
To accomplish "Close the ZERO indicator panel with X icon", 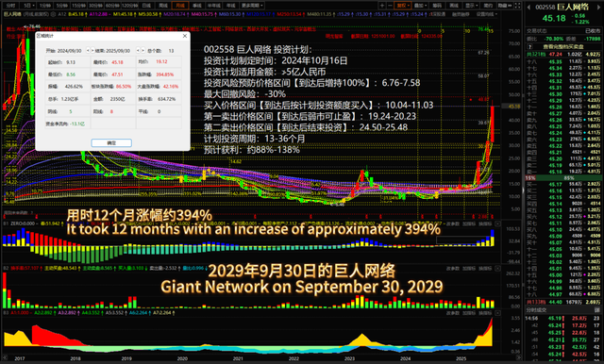I will point(497,223).
